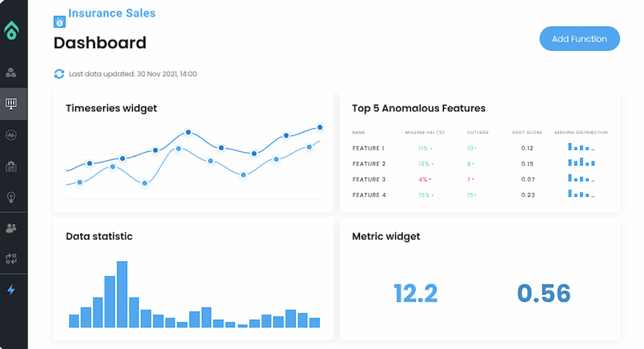Click the serving distribution sparkline for Feature 2
Screen dimensions: 644x349
pos(580,163)
